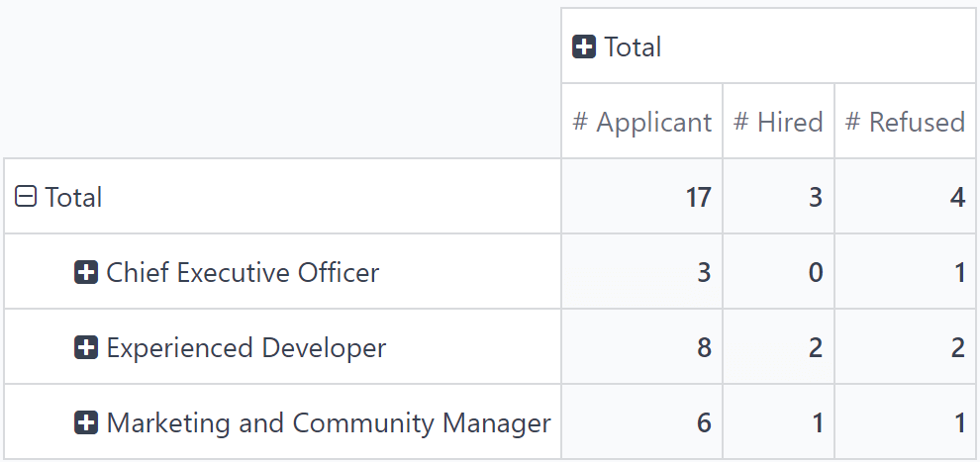Sort by the # Hired column header
The height and width of the screenshot is (462, 980).
click(778, 122)
